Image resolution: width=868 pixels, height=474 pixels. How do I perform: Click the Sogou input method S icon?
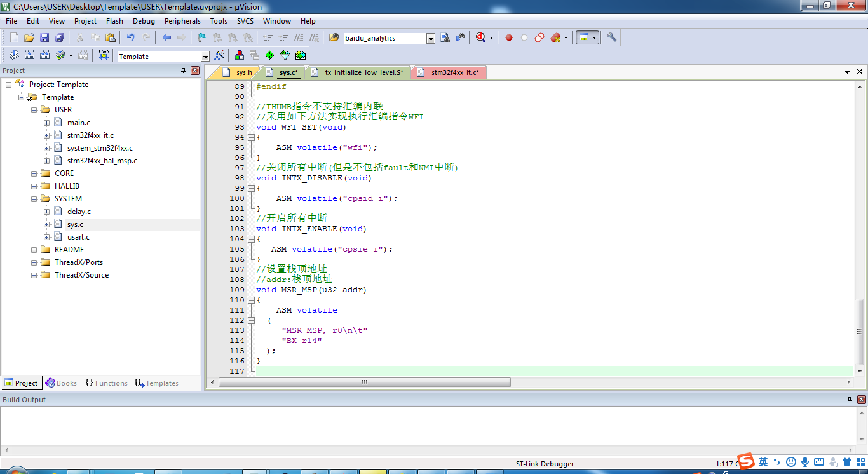pos(745,462)
